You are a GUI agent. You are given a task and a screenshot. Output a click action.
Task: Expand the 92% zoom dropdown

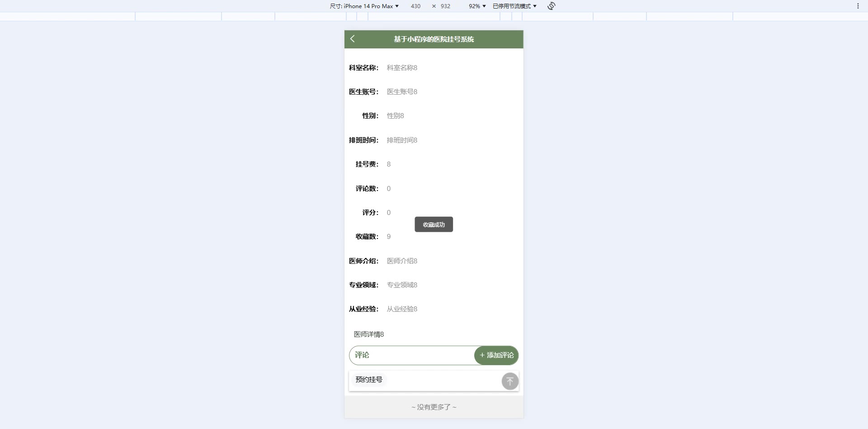pyautogui.click(x=477, y=6)
